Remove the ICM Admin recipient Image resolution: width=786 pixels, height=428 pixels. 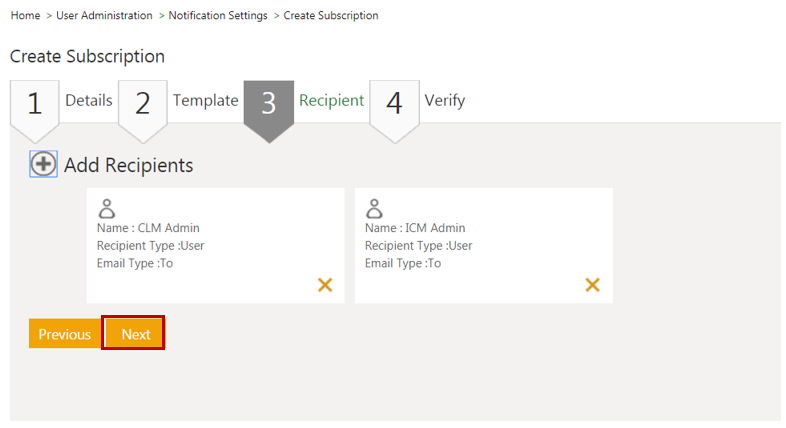point(592,285)
